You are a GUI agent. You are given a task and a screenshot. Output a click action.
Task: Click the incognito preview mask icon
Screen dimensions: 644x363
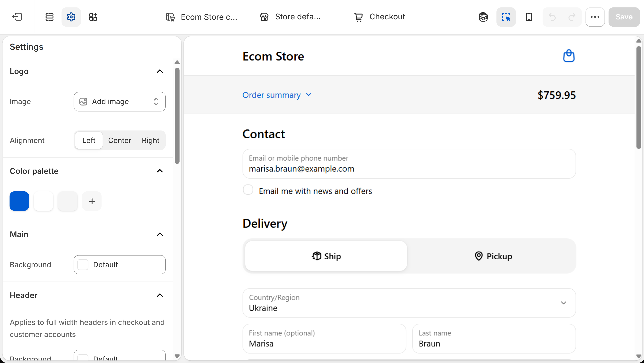[x=483, y=17]
